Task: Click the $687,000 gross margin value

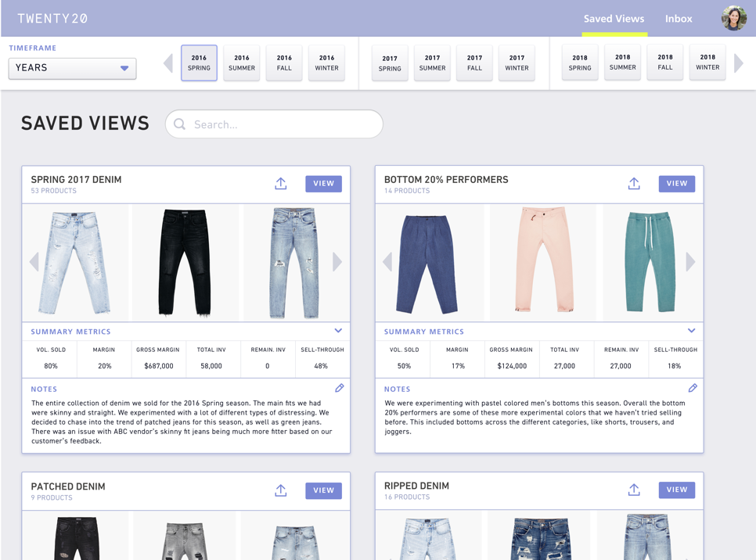Action: (159, 366)
